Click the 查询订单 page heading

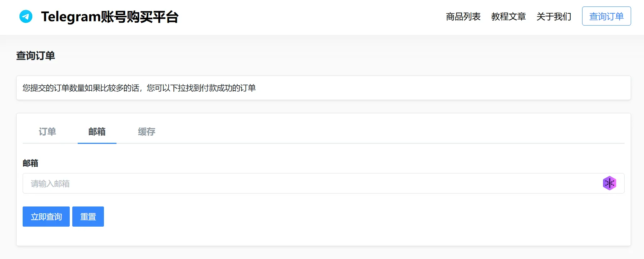36,56
